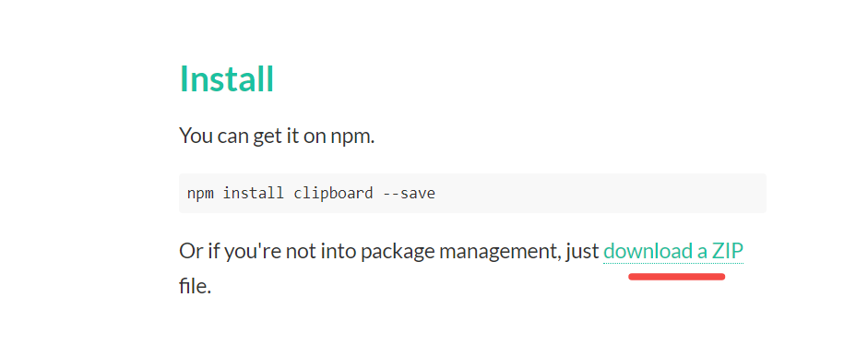
Task: Click the word "just" before the link
Action: tap(581, 252)
